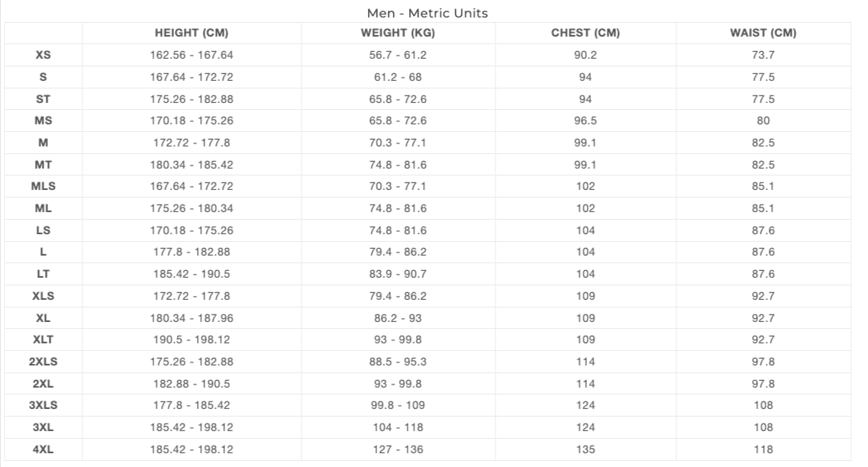Click the Men - Metric Units title
This screenshot has width=868, height=467.
pos(428,13)
